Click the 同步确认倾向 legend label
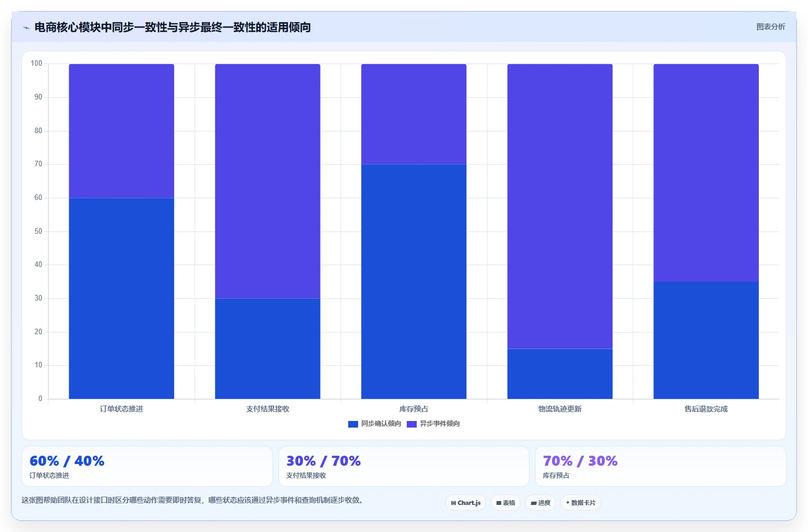 (381, 424)
